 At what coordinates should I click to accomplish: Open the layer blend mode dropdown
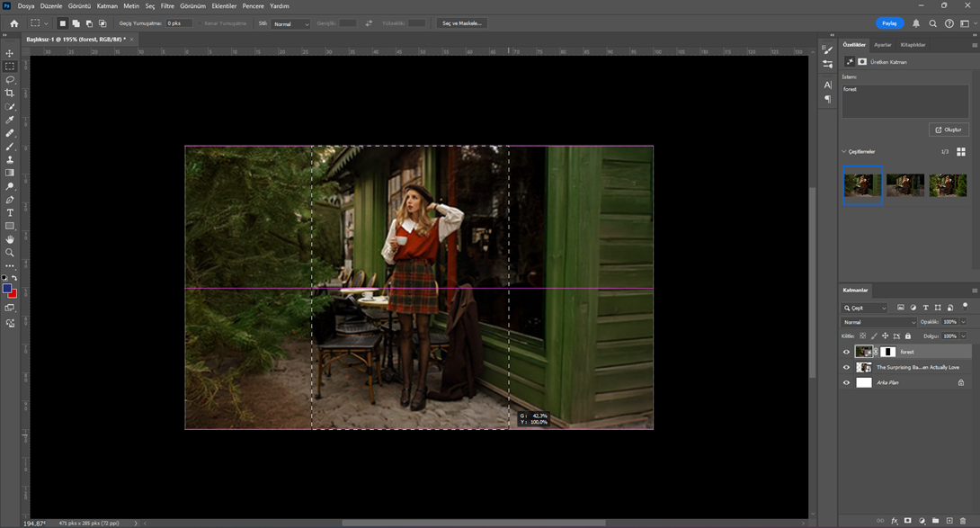878,321
